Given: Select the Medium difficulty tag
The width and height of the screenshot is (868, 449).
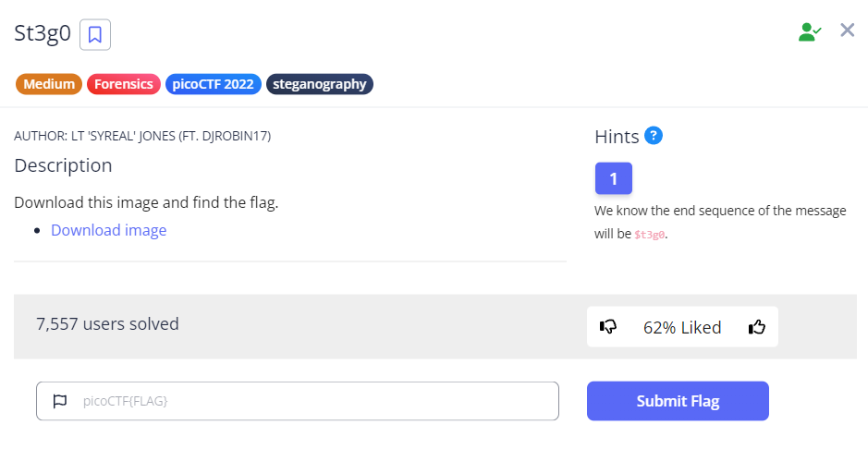Looking at the screenshot, I should [x=49, y=84].
